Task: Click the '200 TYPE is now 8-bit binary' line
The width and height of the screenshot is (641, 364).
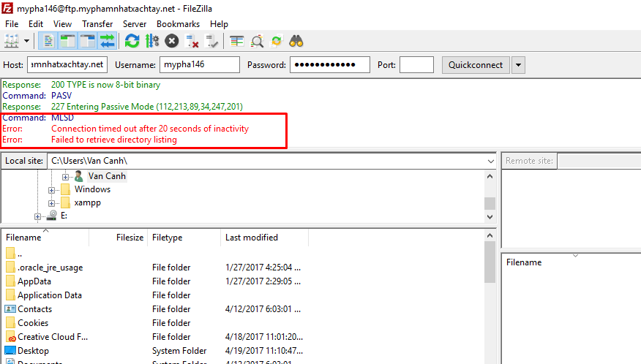Action: tap(105, 85)
